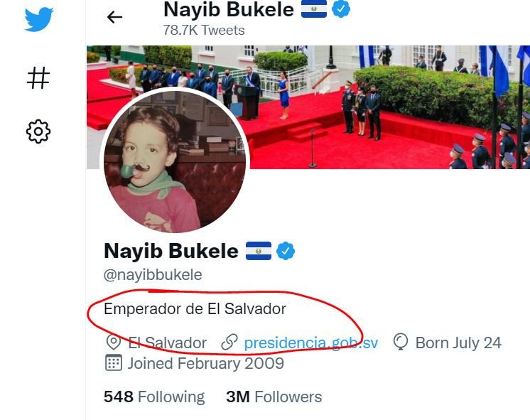
Task: Go back using the arrow icon
Action: [x=114, y=17]
